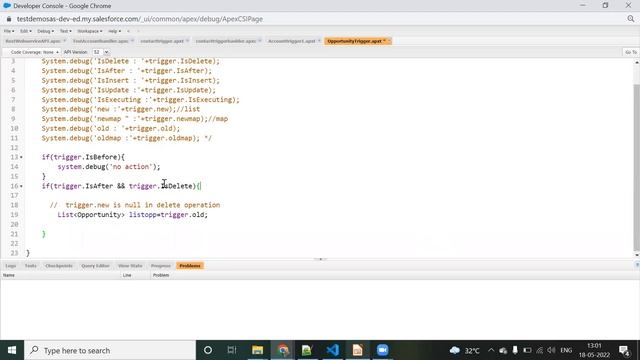Click line 19 text 'List<Opportunity> listopp=trigger.old;'

132,215
